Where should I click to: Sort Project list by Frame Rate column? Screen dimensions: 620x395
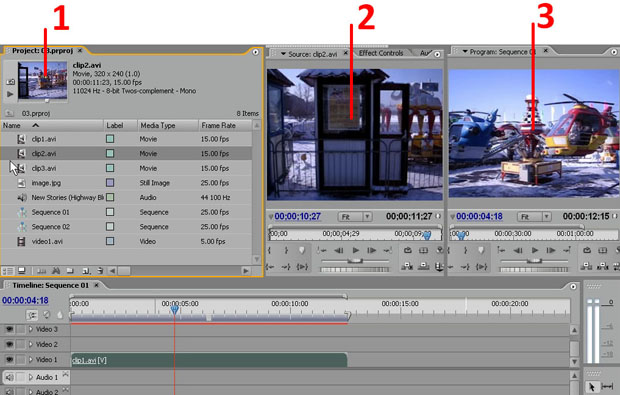(x=225, y=125)
